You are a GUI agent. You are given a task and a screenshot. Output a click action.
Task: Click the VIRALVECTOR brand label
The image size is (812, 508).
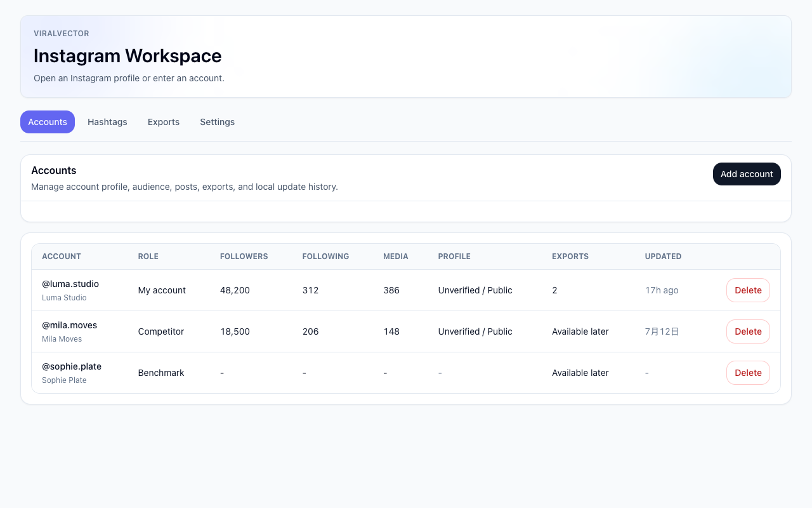click(x=62, y=34)
